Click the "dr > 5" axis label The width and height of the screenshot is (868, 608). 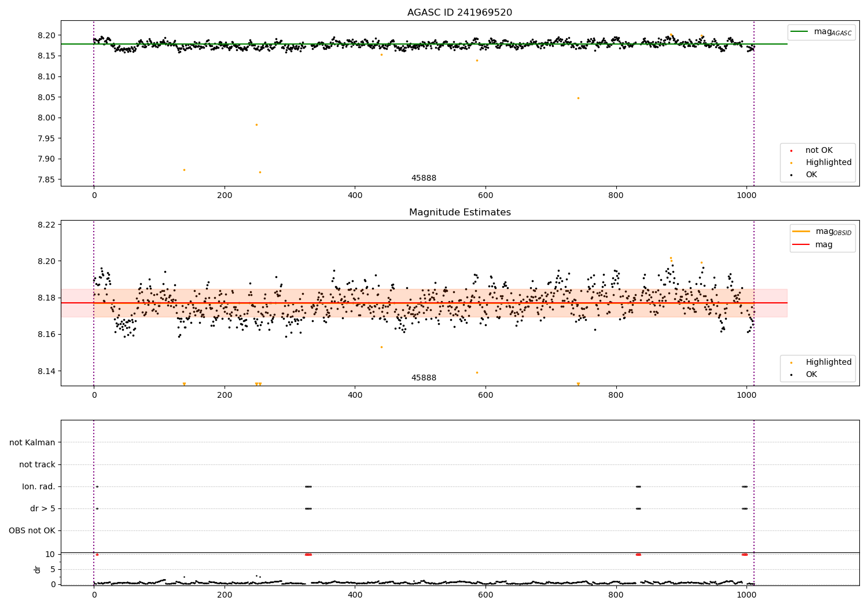(43, 508)
